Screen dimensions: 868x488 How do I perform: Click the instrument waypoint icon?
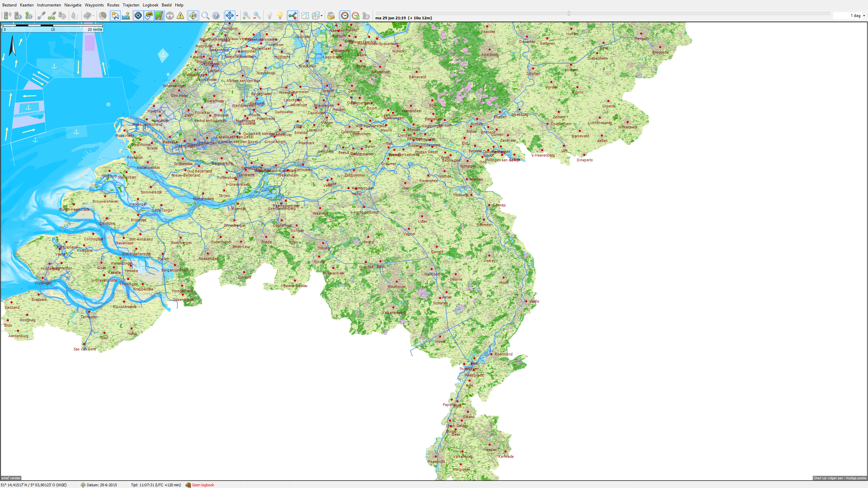click(62, 16)
